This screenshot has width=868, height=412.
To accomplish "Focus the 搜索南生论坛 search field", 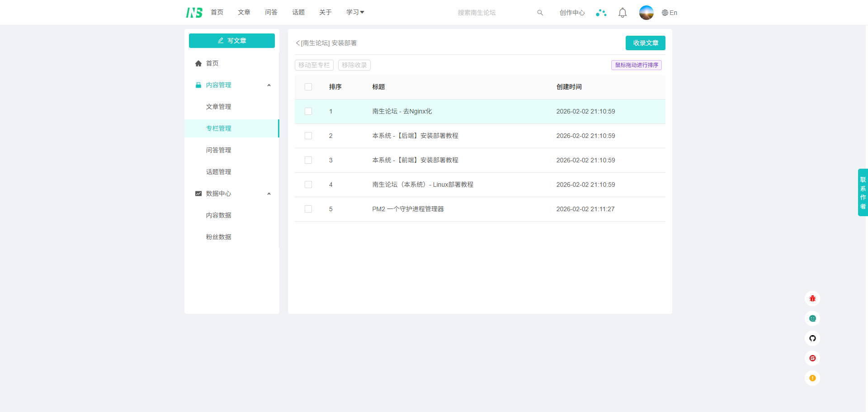I will pos(493,13).
